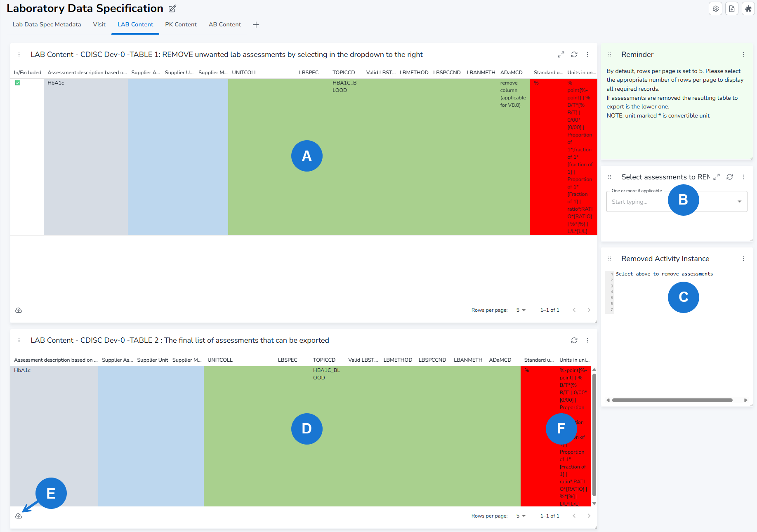This screenshot has height=532, width=757.
Task: Open TABLE 1 panel options menu
Action: (x=587, y=54)
